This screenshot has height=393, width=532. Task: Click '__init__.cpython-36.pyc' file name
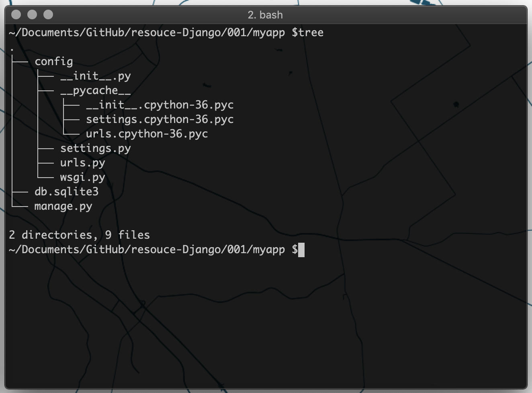point(160,105)
